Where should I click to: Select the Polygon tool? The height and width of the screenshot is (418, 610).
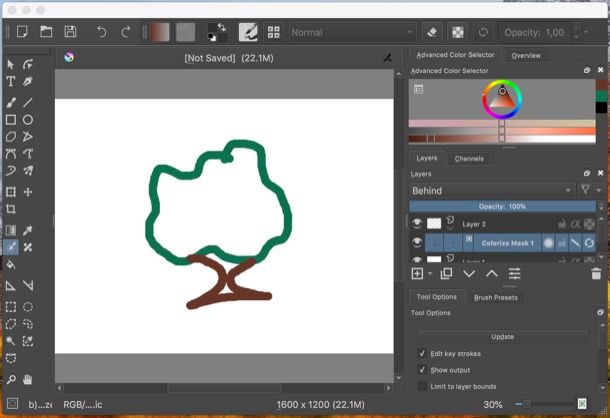pos(11,137)
